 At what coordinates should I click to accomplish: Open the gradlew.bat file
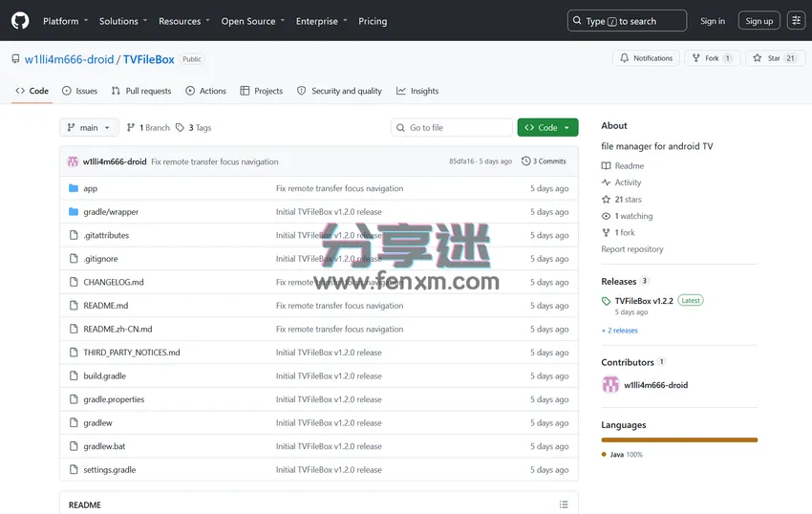tap(104, 446)
